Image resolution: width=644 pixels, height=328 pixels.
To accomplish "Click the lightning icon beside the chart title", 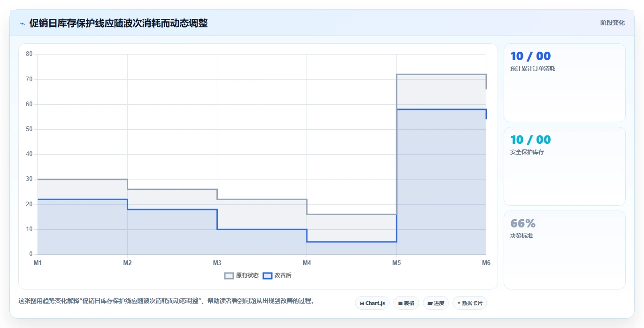I will click(x=22, y=23).
